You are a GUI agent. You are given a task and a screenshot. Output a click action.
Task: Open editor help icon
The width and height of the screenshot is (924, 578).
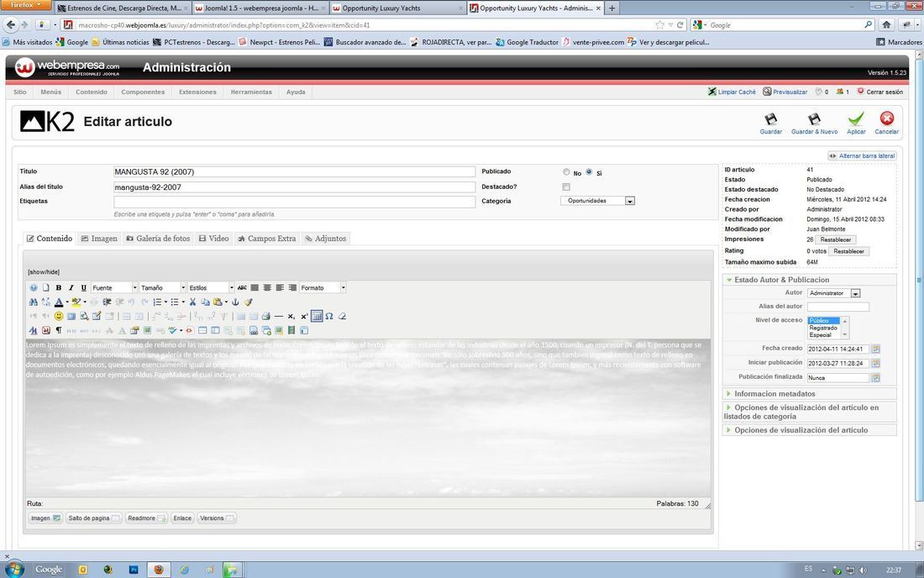click(x=33, y=287)
